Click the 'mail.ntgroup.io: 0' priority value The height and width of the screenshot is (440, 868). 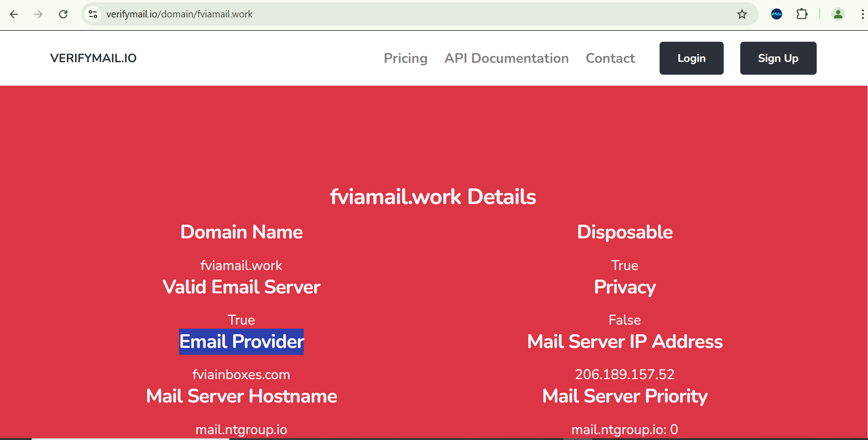pos(625,429)
